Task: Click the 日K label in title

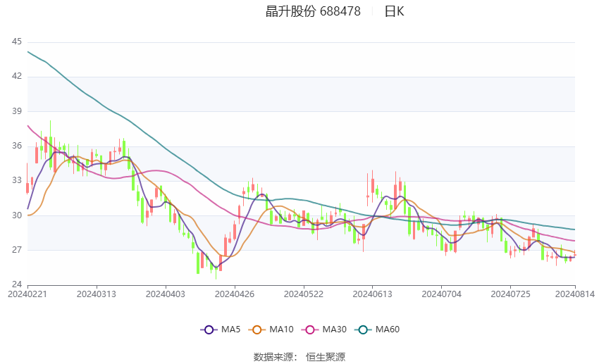Action: click(x=394, y=11)
